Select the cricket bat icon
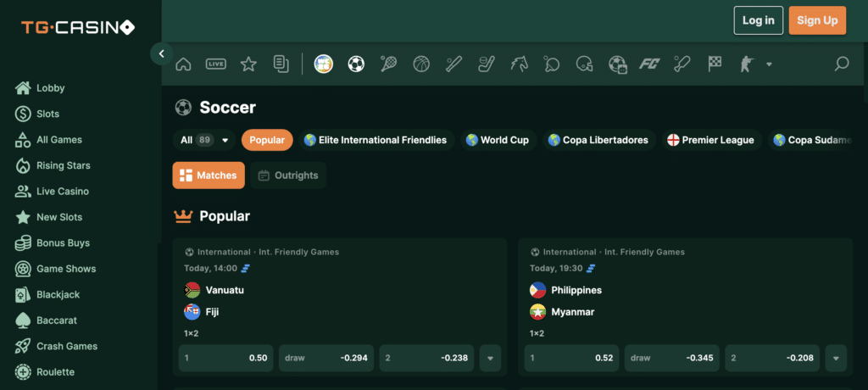The width and height of the screenshot is (868, 390). pyautogui.click(x=682, y=64)
